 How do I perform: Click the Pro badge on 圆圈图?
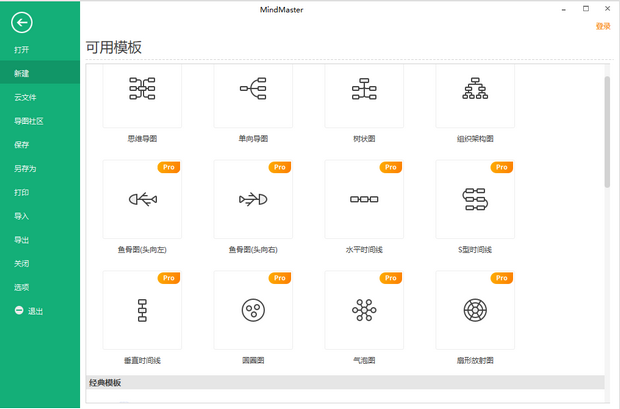[x=280, y=278]
